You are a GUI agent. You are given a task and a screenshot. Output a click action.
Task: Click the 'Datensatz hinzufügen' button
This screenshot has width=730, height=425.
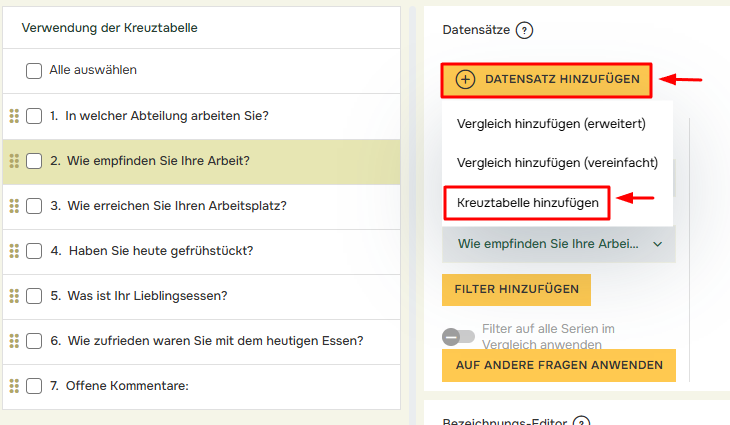coord(547,79)
